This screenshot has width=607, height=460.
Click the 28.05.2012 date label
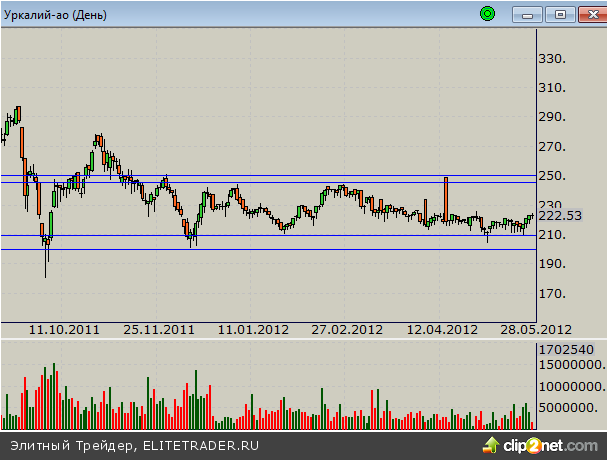point(535,329)
